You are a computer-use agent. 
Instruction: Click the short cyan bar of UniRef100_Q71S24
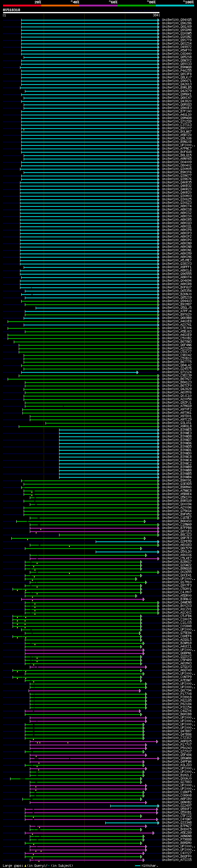click(79, 372)
